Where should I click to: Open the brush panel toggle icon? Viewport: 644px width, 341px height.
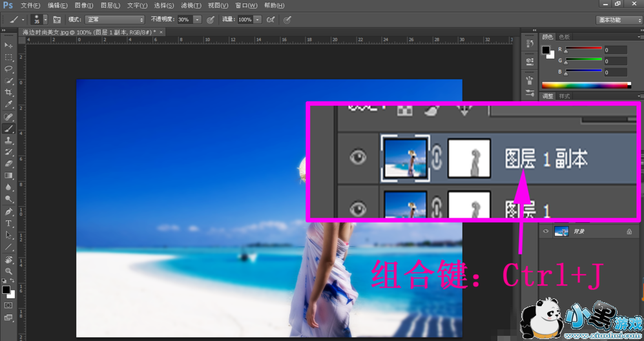57,20
